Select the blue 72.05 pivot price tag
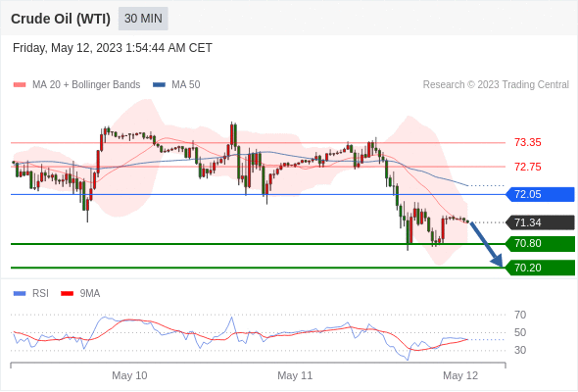This screenshot has height=392, width=578. pos(540,194)
